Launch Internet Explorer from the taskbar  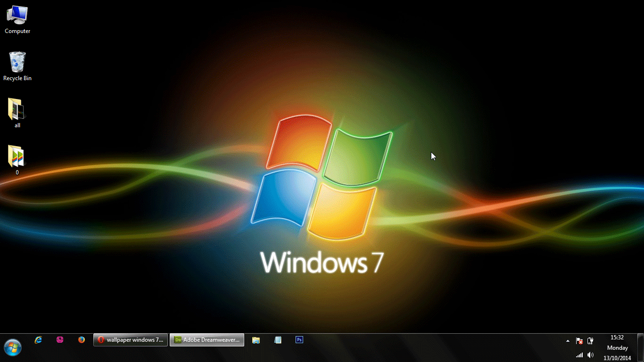tap(38, 340)
